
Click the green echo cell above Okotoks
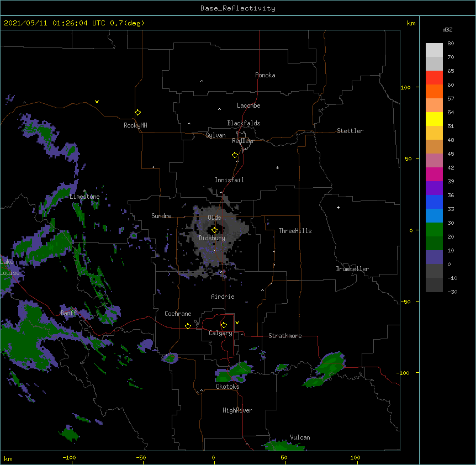coord(234,372)
